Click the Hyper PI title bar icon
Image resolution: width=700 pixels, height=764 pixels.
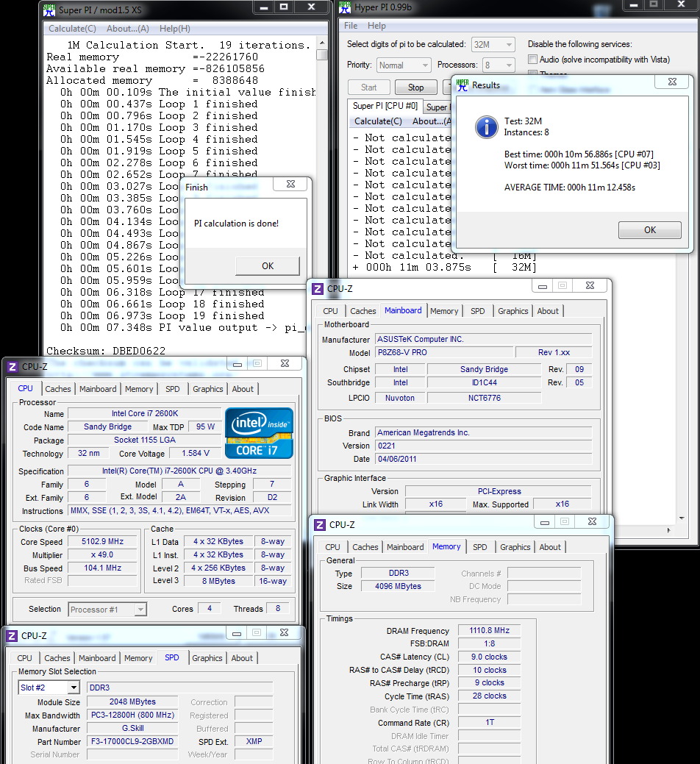(345, 7)
